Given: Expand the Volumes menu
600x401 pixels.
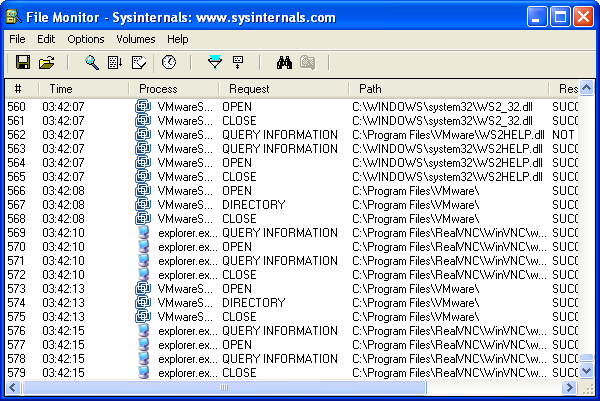Looking at the screenshot, I should click(x=136, y=39).
